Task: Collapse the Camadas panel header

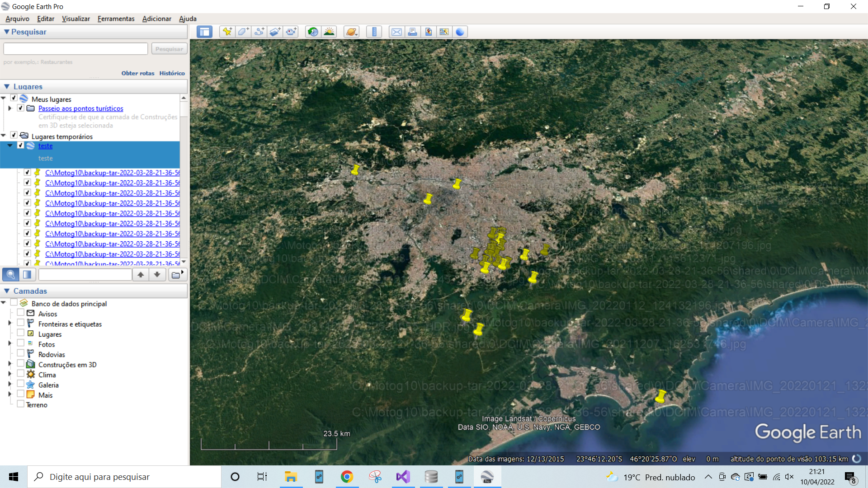Action: [6, 291]
